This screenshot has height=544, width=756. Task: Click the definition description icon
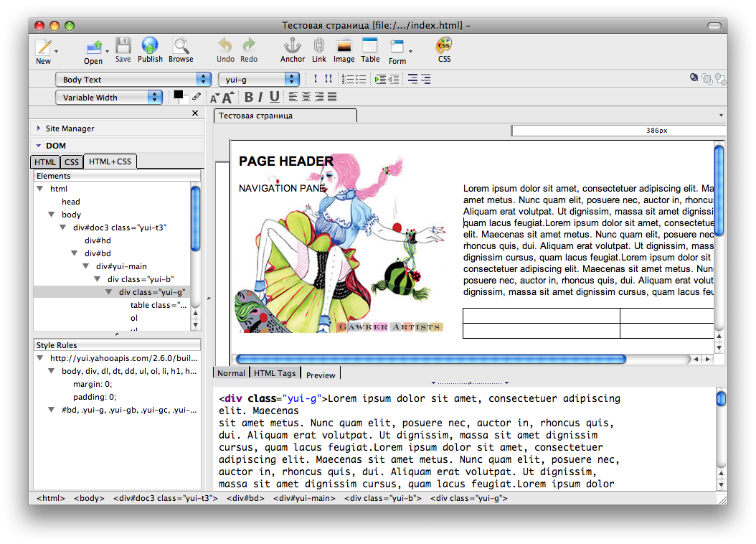pos(426,79)
